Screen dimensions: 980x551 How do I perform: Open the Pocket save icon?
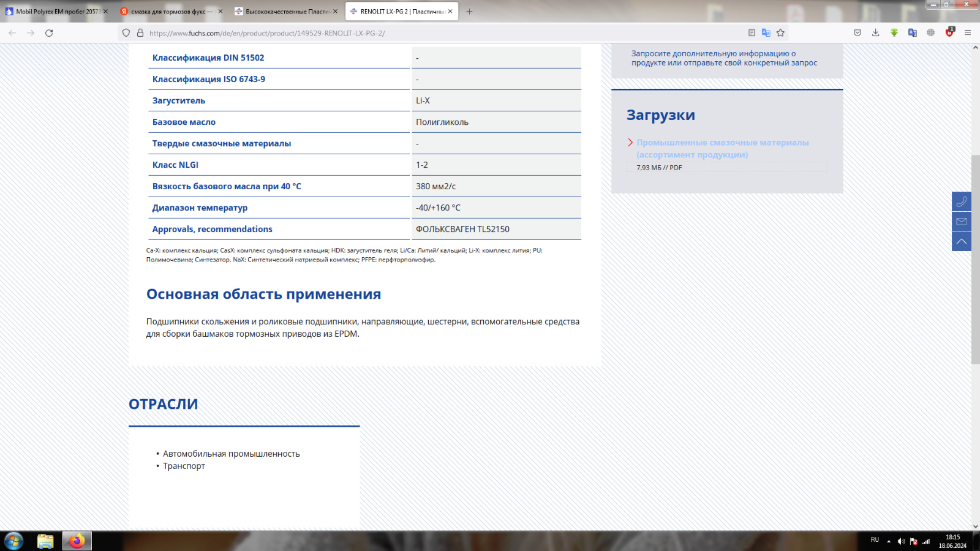point(858,33)
